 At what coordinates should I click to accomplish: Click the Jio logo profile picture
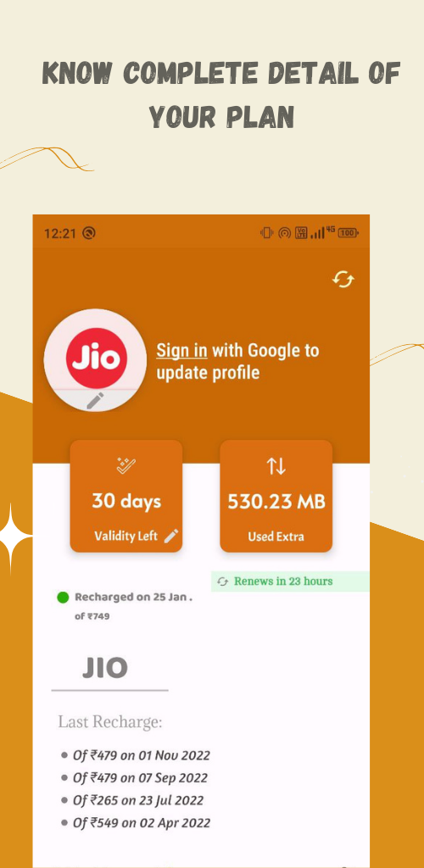pyautogui.click(x=95, y=359)
